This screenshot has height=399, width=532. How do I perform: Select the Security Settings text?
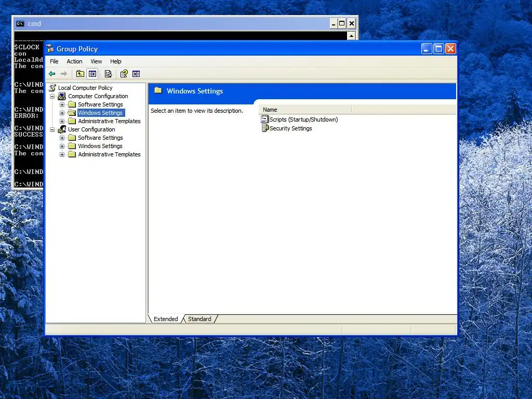pyautogui.click(x=291, y=128)
